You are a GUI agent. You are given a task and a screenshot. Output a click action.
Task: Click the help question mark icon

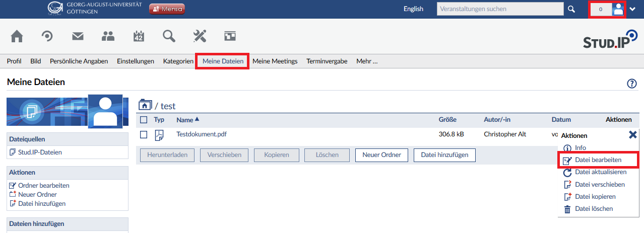point(631,84)
